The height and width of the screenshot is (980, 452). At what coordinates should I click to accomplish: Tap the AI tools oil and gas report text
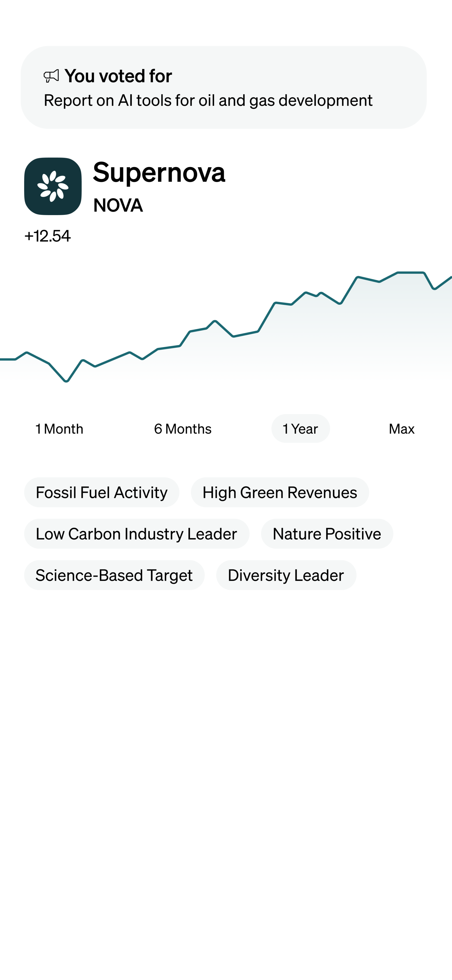pyautogui.click(x=208, y=100)
